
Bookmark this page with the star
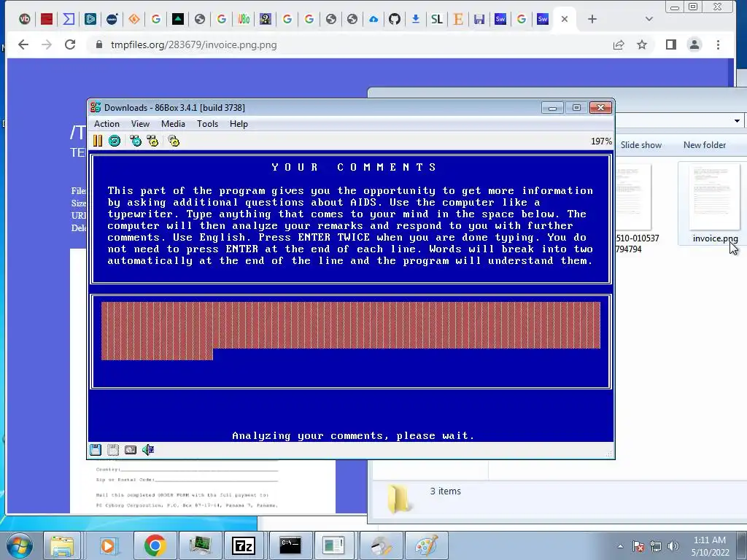click(642, 44)
